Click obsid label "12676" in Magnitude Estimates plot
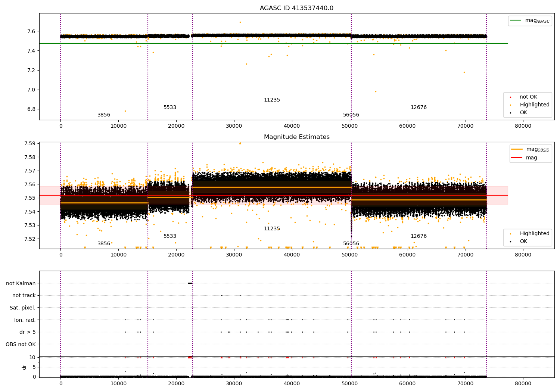The image size is (560, 392). click(x=419, y=236)
